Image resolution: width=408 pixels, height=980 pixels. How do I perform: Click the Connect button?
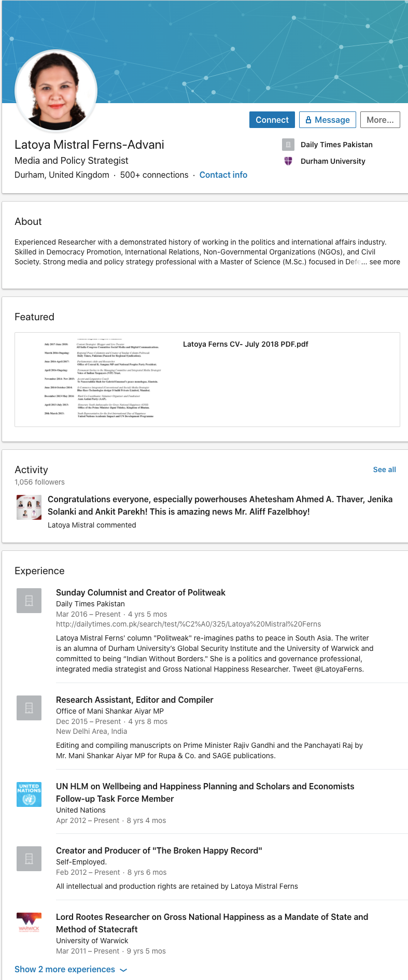[272, 120]
